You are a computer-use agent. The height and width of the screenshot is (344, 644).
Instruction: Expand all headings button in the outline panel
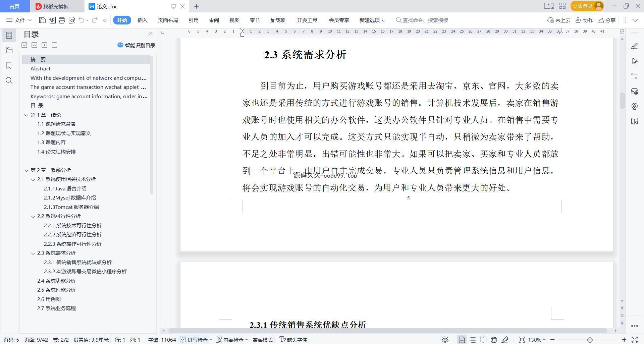tap(24, 45)
